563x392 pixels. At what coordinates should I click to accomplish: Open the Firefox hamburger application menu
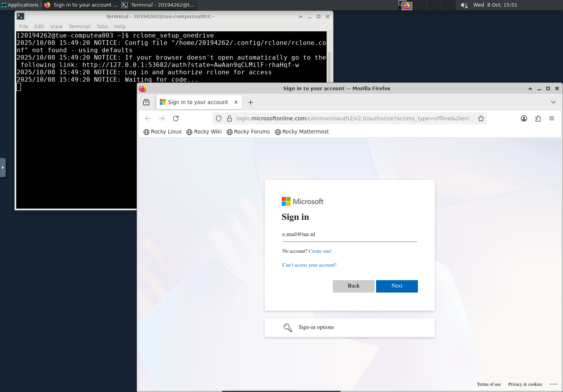(x=552, y=118)
